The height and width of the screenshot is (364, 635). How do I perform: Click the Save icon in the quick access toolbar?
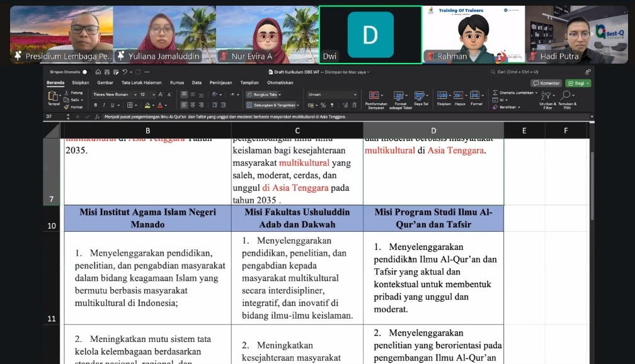(x=108, y=72)
